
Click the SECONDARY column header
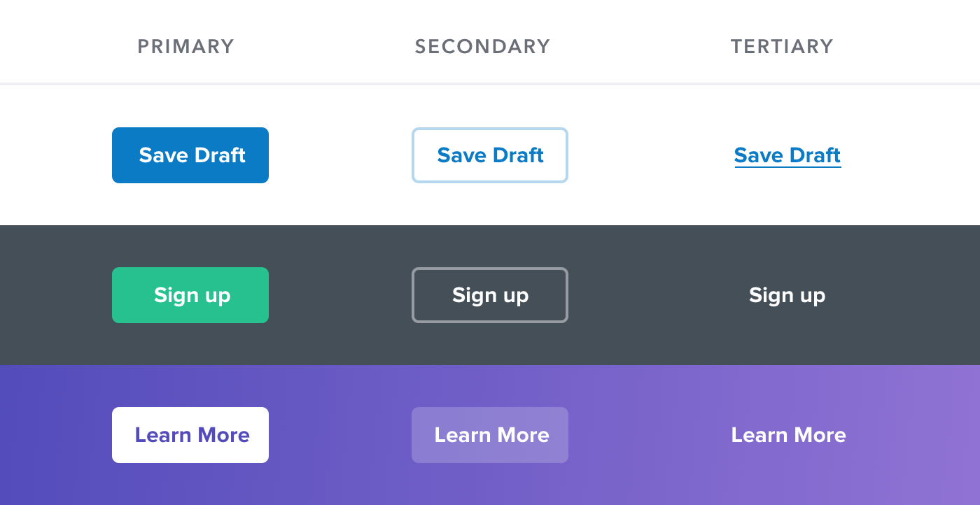pos(482,47)
